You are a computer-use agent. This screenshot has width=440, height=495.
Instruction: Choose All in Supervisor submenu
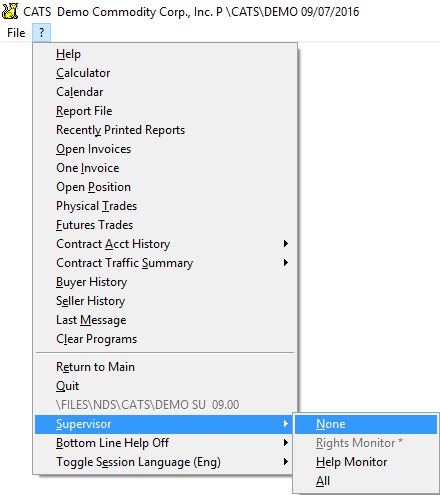(366, 481)
